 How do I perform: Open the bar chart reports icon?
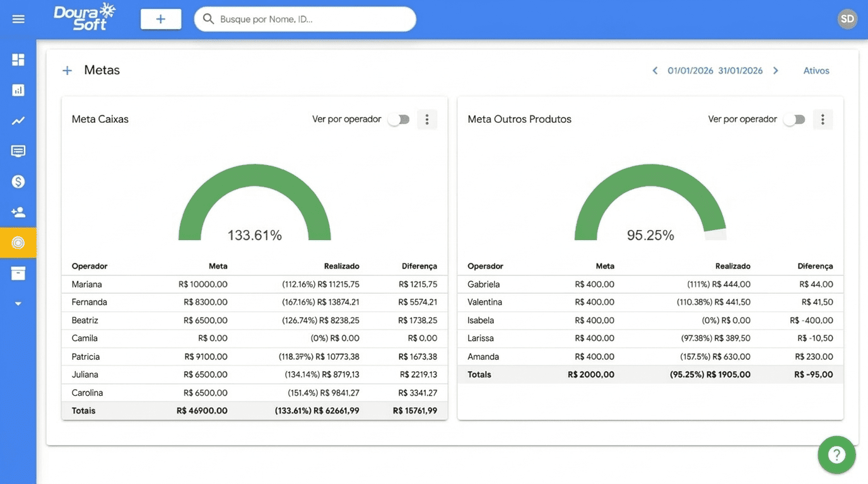tap(18, 90)
